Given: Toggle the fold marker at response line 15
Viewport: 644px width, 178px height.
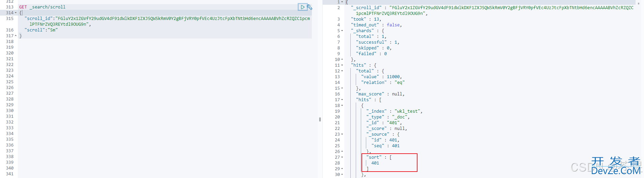Looking at the screenshot, I should (342, 88).
